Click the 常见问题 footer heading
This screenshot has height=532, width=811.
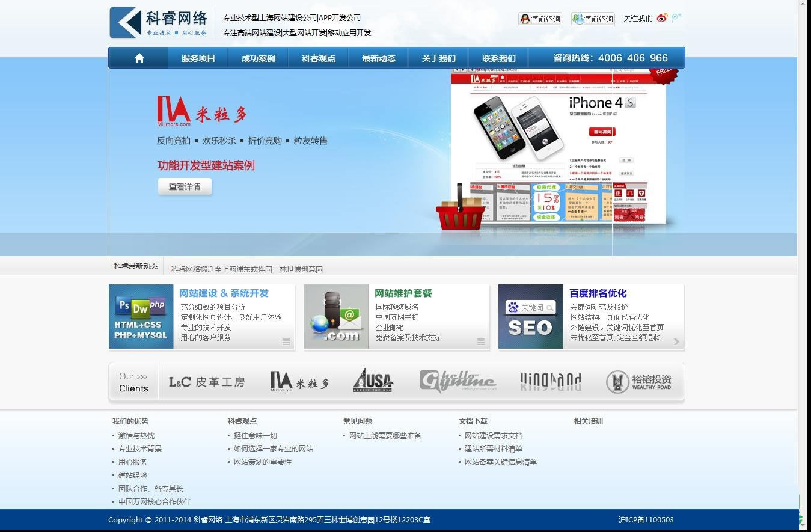[x=358, y=421]
